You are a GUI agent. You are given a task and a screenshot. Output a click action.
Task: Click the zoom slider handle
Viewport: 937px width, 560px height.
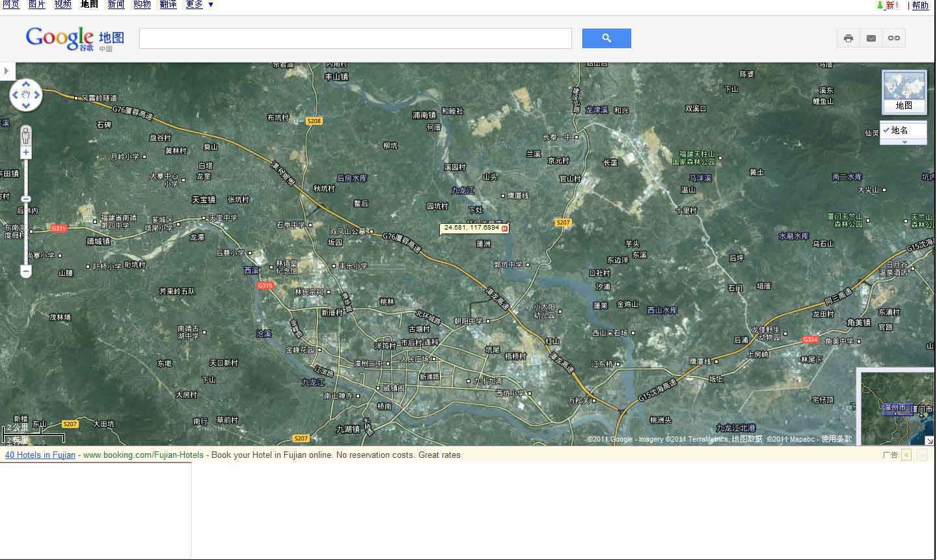[x=26, y=199]
